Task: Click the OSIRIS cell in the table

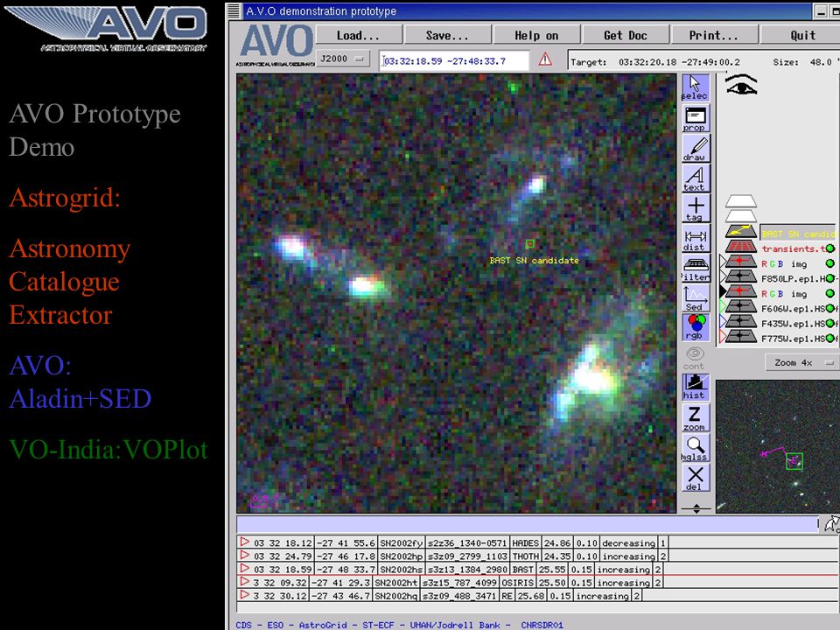Action: pos(517,583)
